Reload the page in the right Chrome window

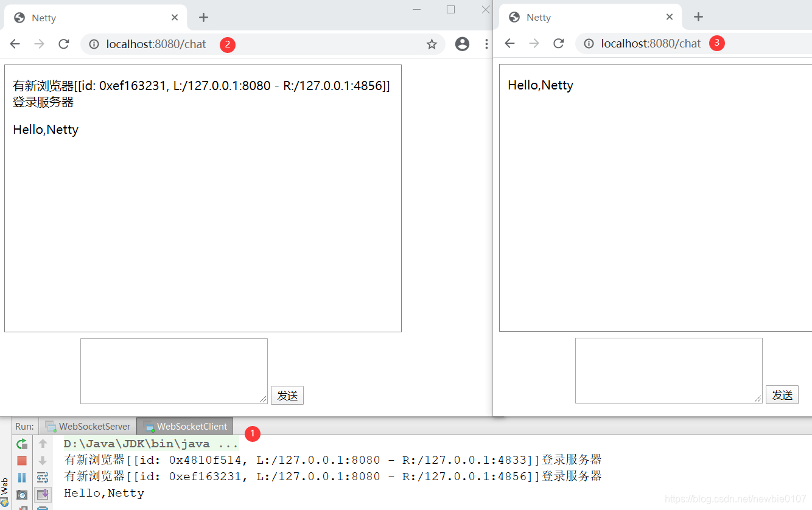(x=558, y=43)
